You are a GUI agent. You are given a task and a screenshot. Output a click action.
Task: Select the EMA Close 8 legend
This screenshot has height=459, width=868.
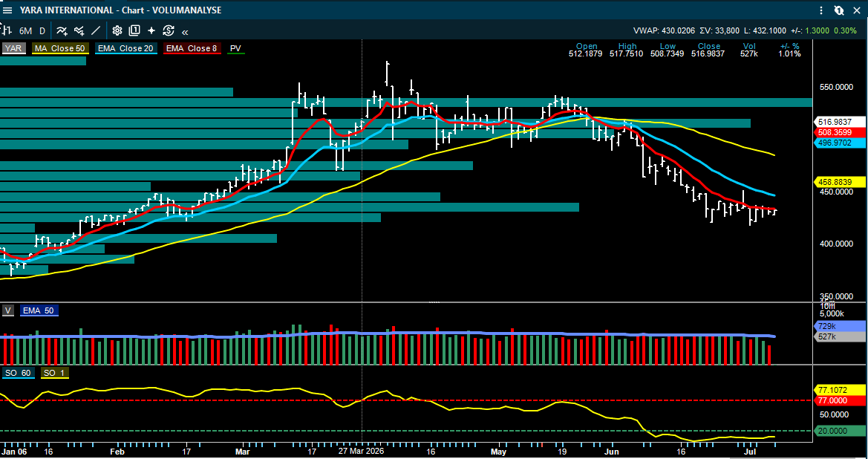[x=192, y=48]
